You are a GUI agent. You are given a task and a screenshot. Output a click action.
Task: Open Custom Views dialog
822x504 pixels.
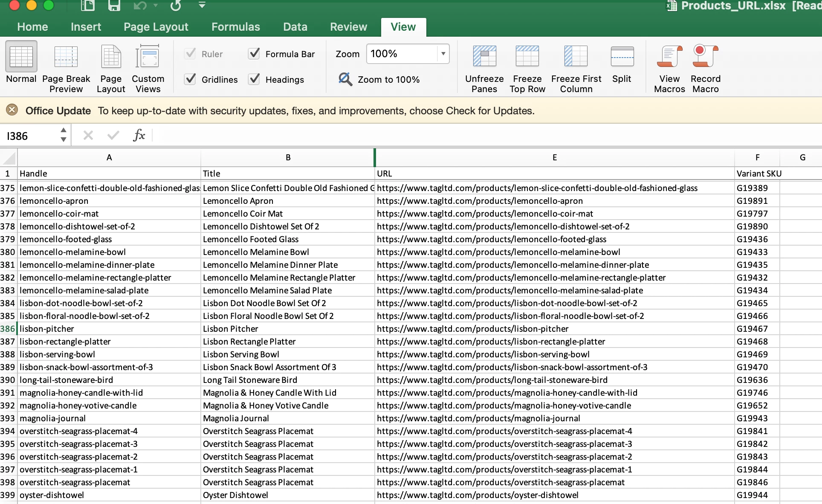click(148, 57)
